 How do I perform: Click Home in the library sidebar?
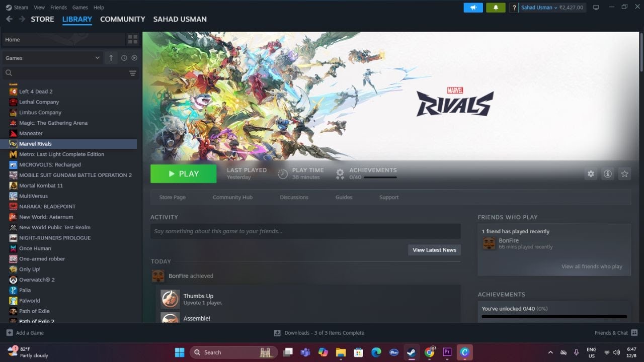click(63, 40)
